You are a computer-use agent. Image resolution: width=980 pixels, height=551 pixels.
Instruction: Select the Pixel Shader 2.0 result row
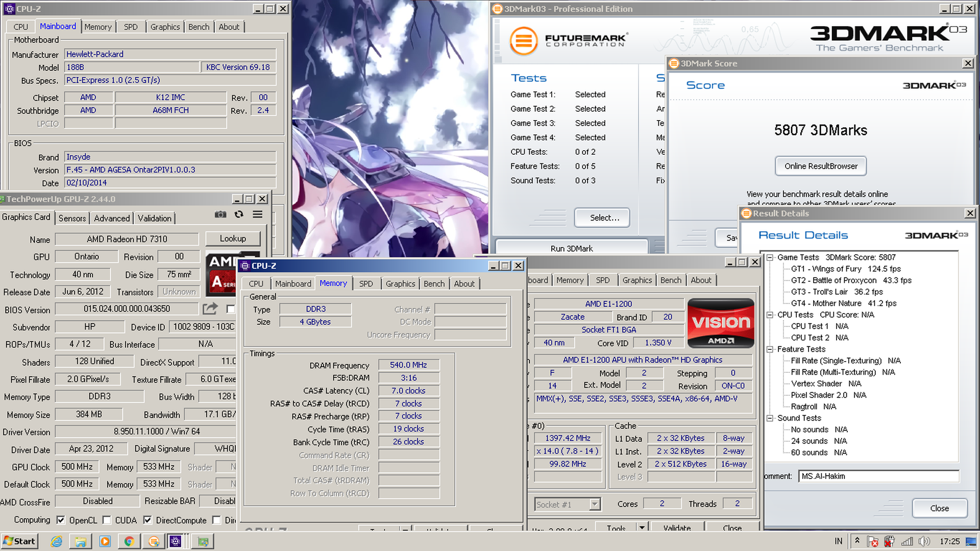[828, 395]
